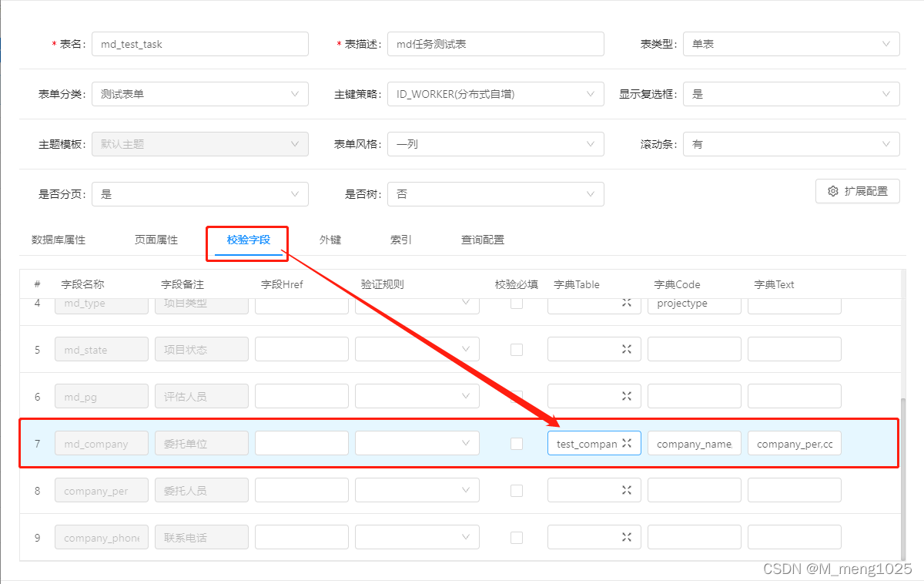Open the 表单分类 dropdown showing 测试表单

(x=200, y=94)
